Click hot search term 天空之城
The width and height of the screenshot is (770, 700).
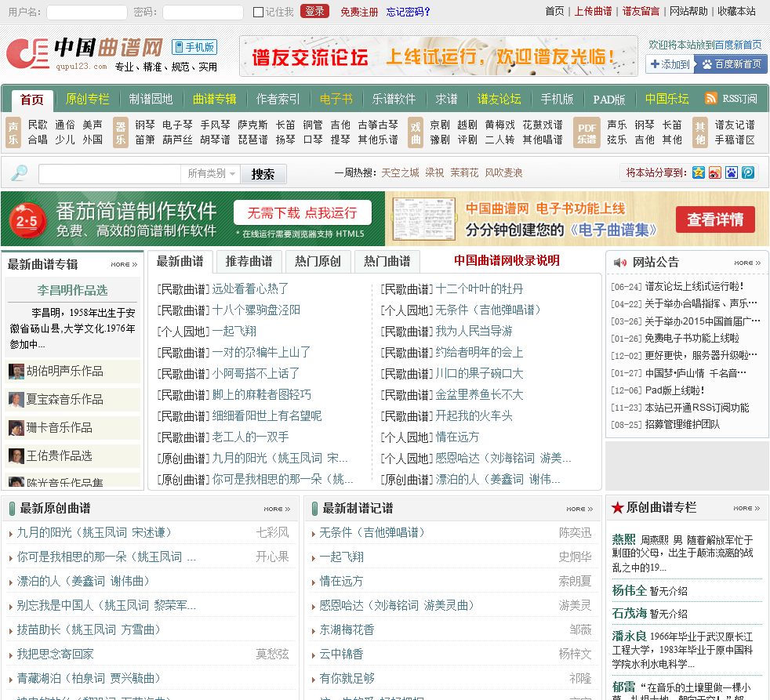click(x=400, y=172)
